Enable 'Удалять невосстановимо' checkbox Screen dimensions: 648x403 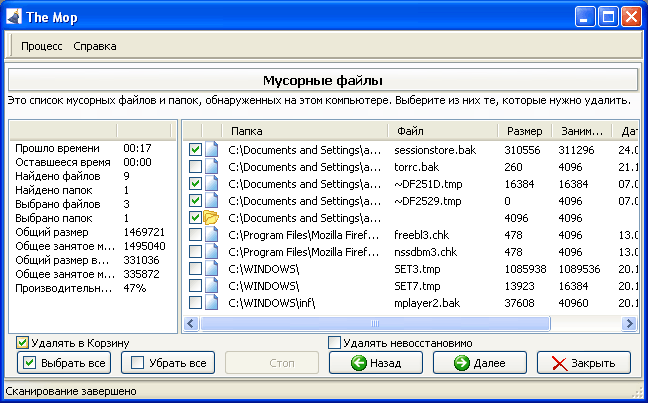point(334,343)
